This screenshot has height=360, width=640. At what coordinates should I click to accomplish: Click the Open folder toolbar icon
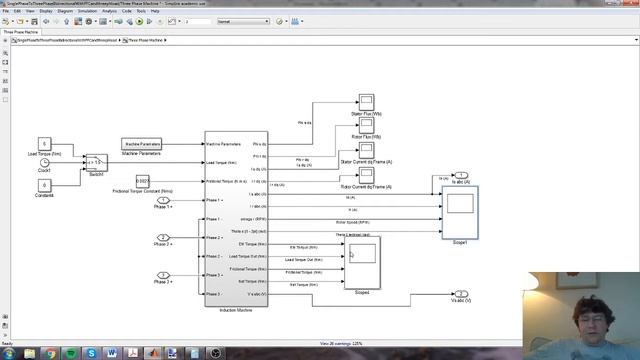(20, 21)
